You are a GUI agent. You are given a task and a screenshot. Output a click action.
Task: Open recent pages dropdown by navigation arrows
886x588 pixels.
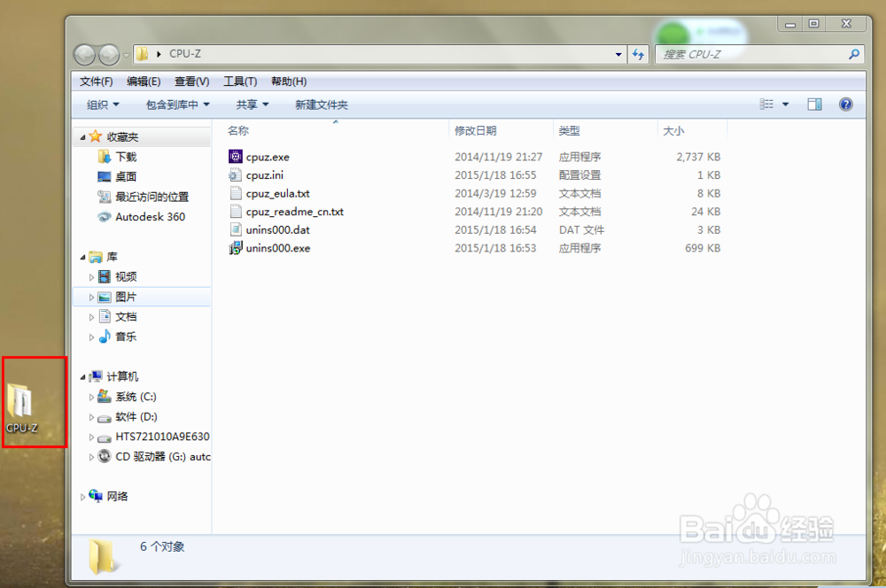coord(126,56)
